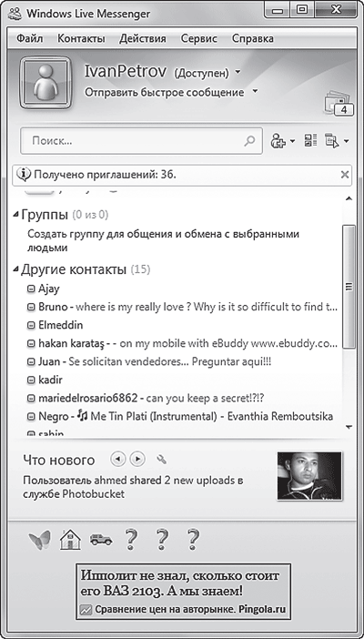364x639 pixels.
Task: Collapse the Другие контакты section
Action: click(15, 269)
